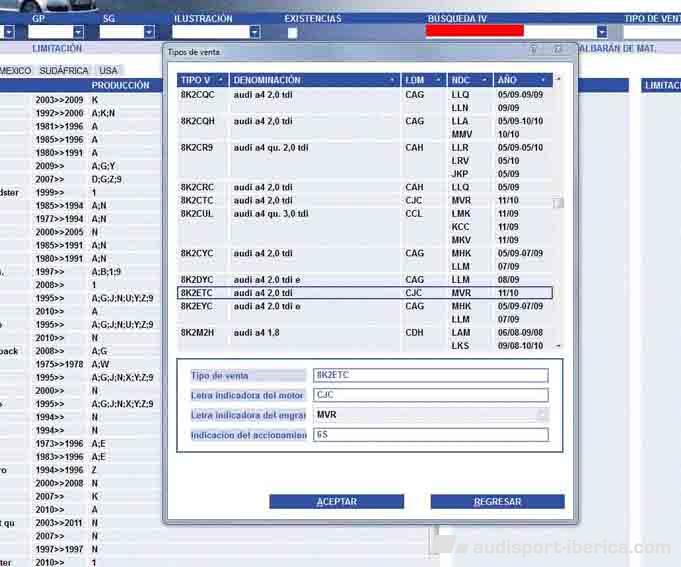
Task: Open the GP dropdown arrow
Action: pos(79,32)
